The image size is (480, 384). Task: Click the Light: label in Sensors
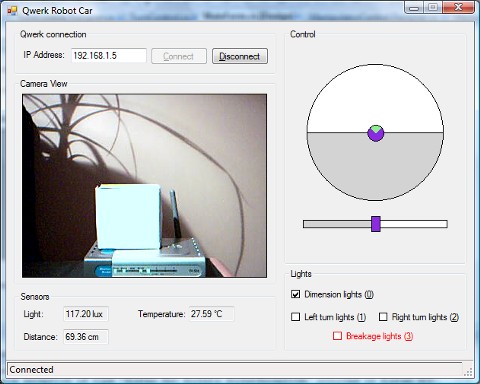[x=33, y=314]
